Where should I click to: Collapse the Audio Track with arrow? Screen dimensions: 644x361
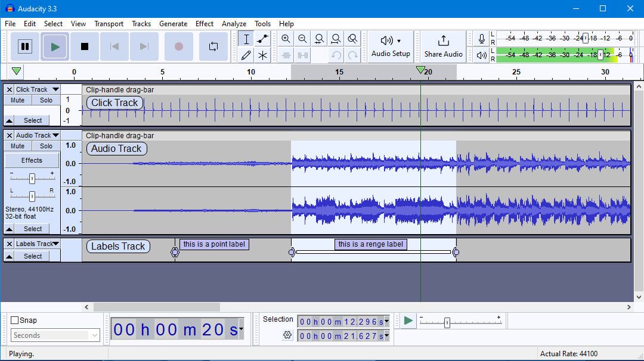pyautogui.click(x=9, y=229)
